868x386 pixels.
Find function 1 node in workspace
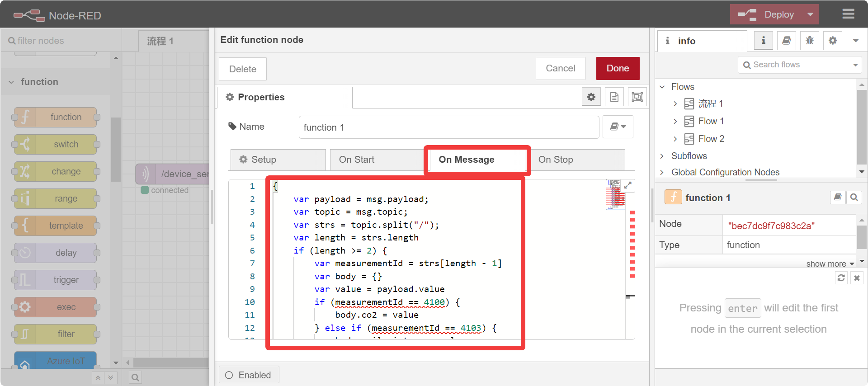[x=854, y=197]
